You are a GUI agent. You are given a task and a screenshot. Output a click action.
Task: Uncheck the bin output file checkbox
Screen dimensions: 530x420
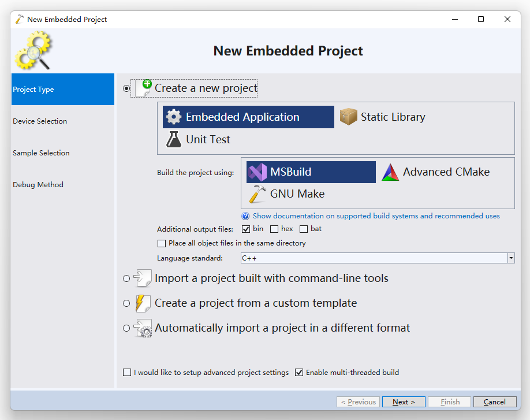(246, 229)
